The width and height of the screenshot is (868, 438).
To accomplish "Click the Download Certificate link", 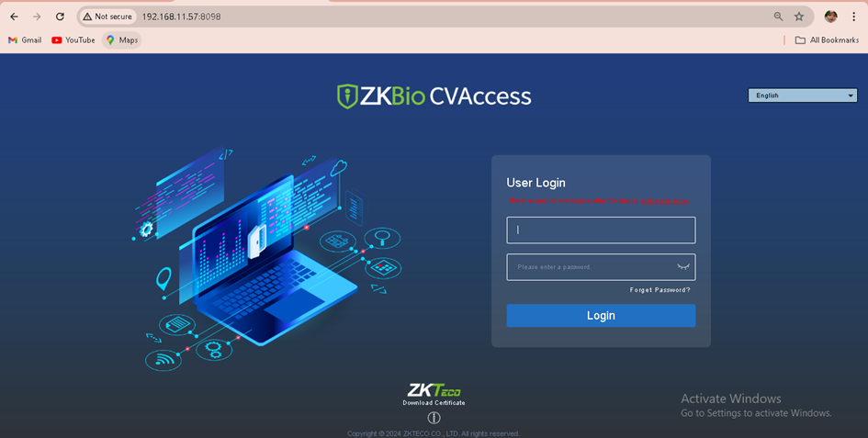I will [x=434, y=403].
